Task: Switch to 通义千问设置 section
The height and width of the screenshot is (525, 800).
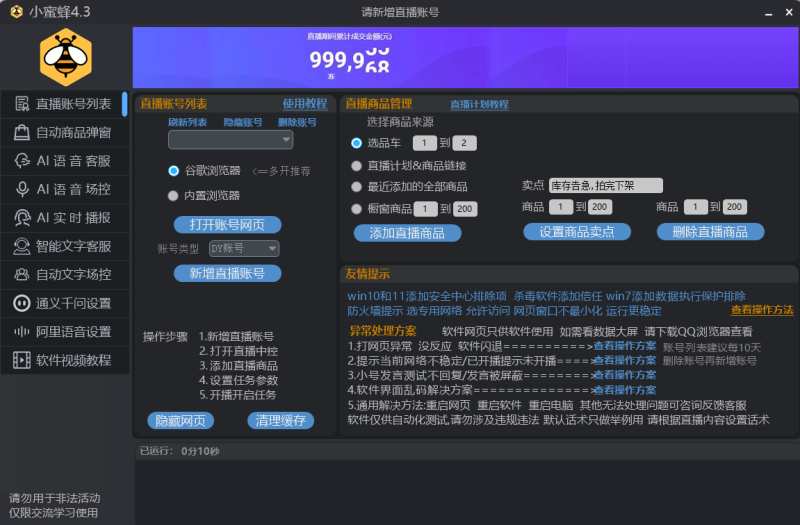Action: 64,303
